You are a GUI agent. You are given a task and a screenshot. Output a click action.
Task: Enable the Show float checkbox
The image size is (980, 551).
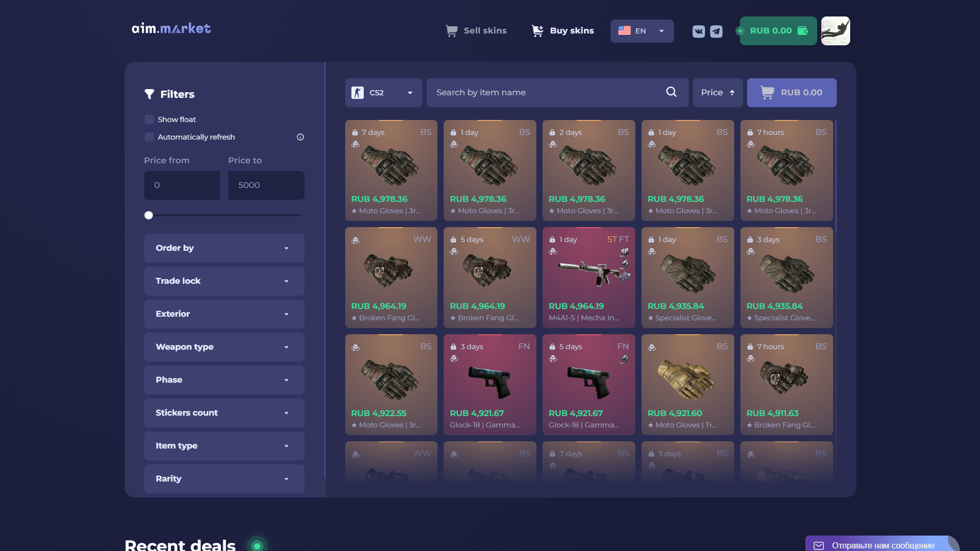pos(149,119)
